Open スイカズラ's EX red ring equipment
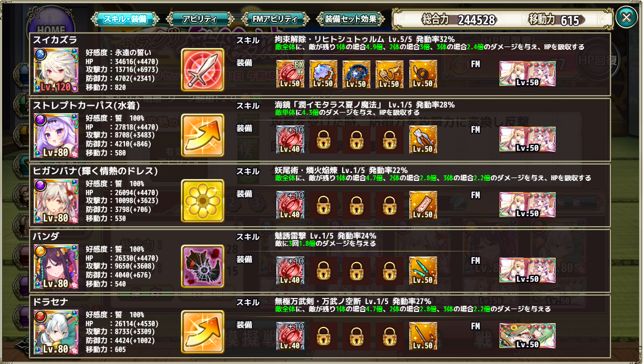Image resolution: width=643 pixels, height=364 pixels. (x=290, y=74)
